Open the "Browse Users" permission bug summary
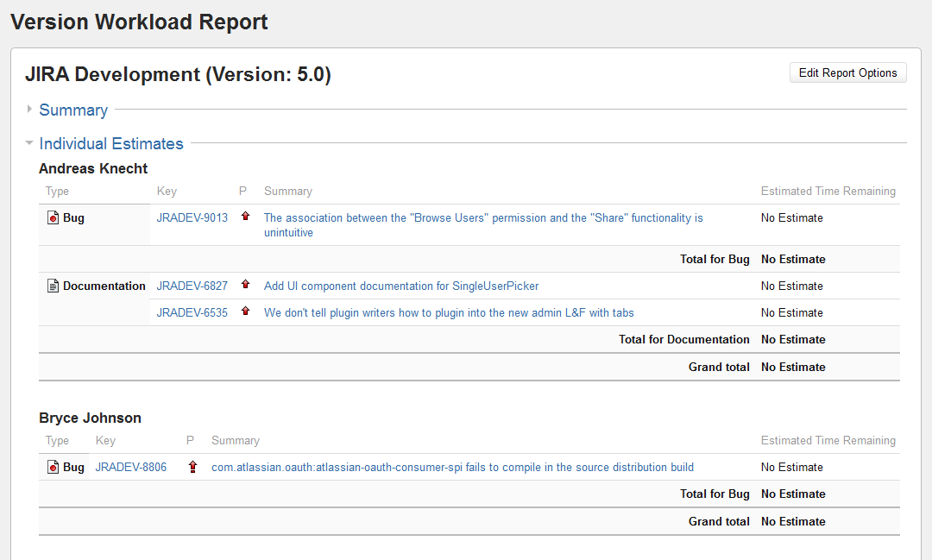 click(x=482, y=218)
